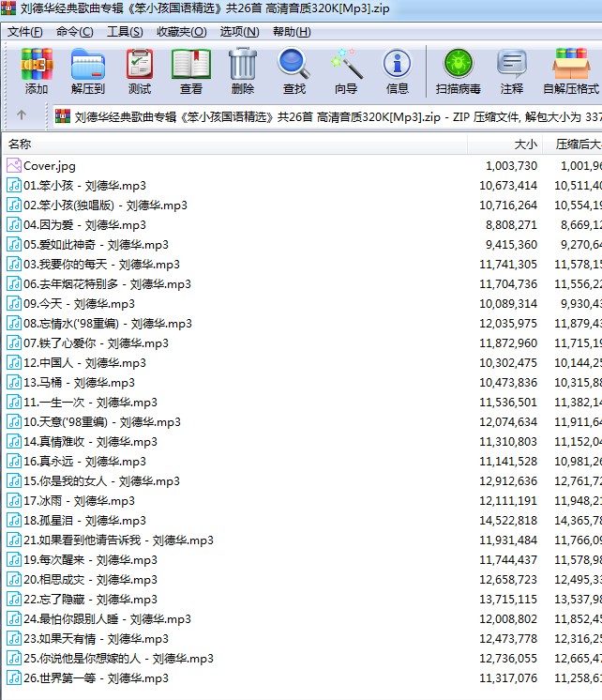This screenshot has width=602, height=700.
Task: Click archive icon in the address bar
Action: [63, 116]
